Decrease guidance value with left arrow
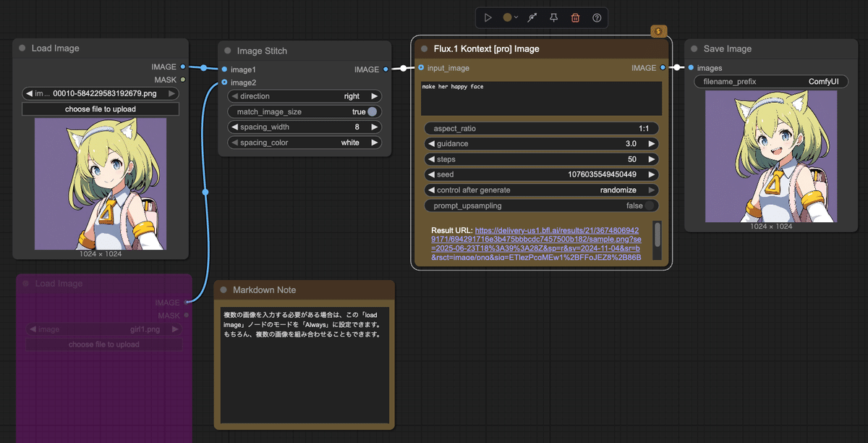 431,144
